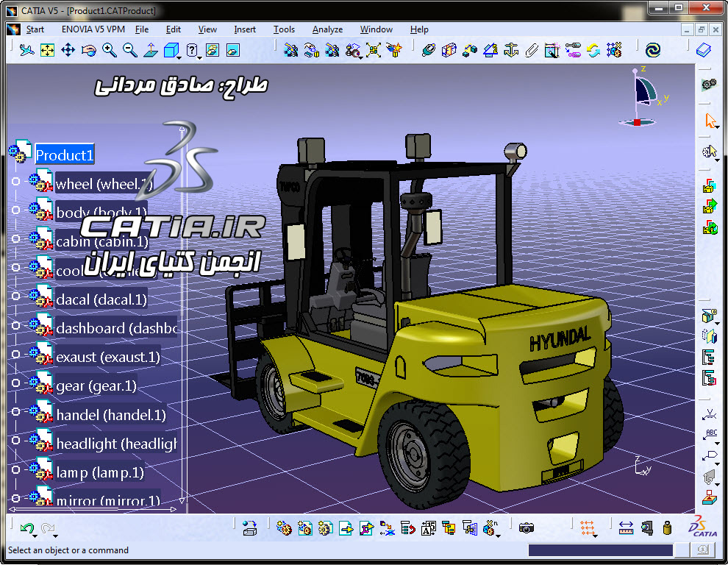The height and width of the screenshot is (565, 728).
Task: Click Redo arrow icon
Action: point(47,527)
